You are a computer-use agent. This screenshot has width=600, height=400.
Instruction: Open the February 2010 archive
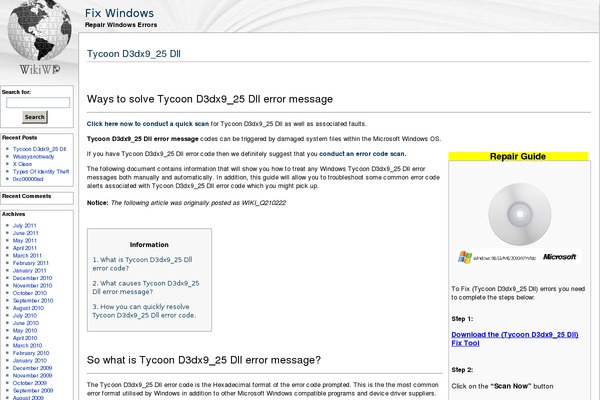click(31, 353)
